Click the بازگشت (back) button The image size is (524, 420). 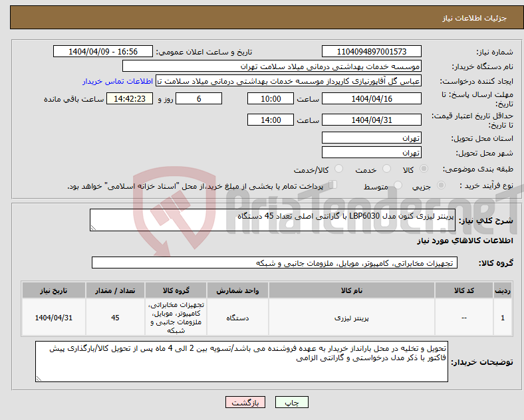[x=245, y=402]
